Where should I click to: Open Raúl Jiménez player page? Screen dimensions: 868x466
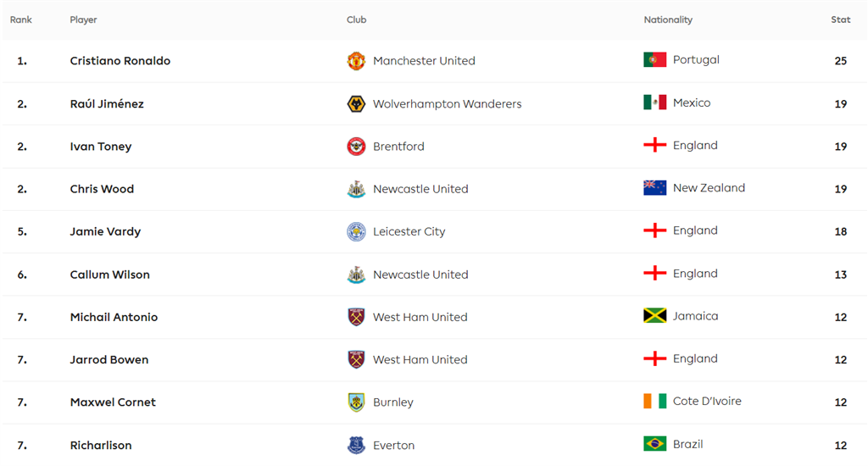[107, 104]
